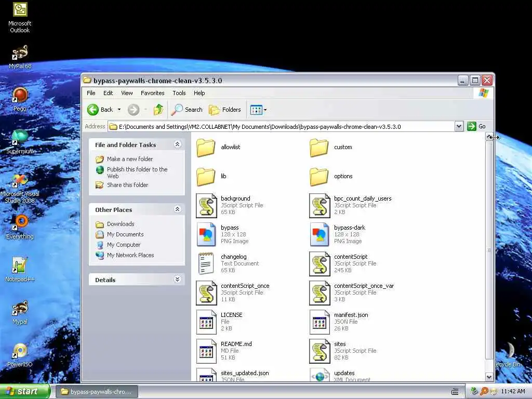
Task: Select Microsoft Visual Studio 2008 shortcut
Action: (x=20, y=188)
